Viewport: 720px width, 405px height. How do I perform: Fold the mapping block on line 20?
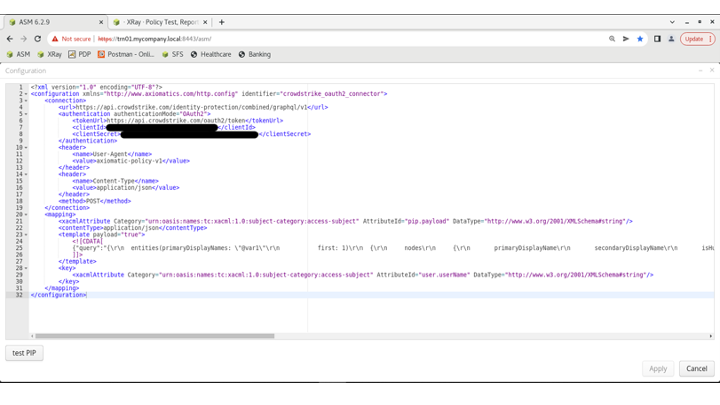(x=26, y=214)
